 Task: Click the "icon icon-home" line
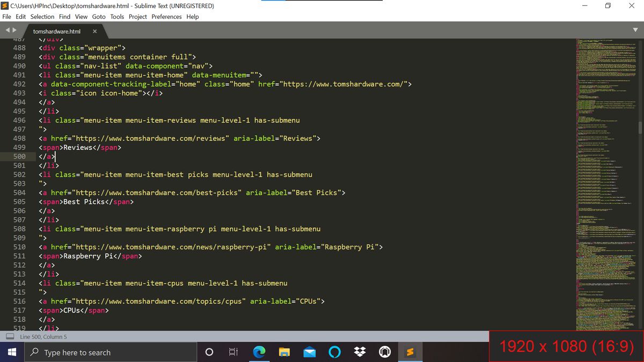[x=101, y=93]
